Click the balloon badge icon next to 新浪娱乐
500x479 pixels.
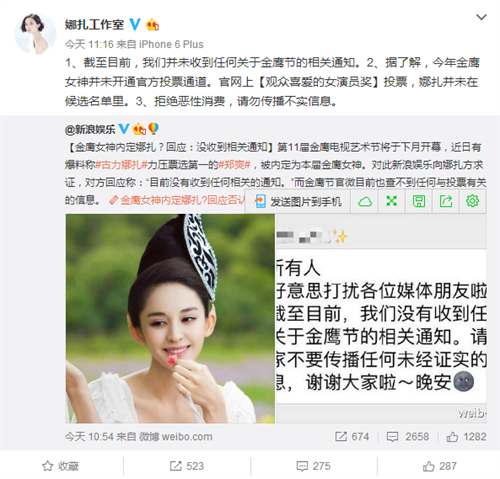(153, 128)
